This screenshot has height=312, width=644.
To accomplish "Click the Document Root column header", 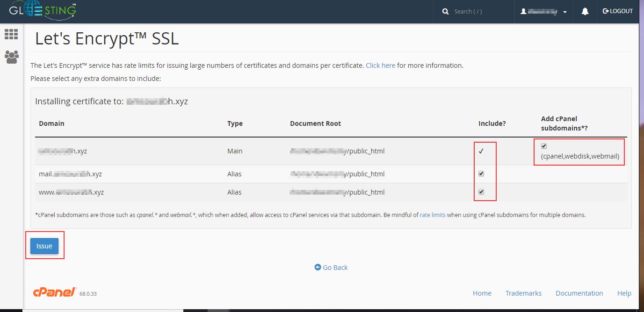I will click(316, 123).
